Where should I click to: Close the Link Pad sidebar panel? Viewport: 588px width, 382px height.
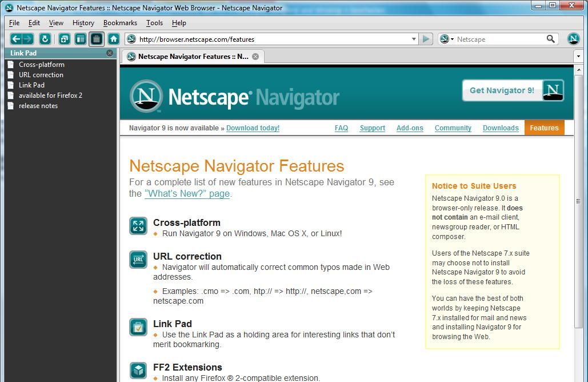(x=110, y=53)
